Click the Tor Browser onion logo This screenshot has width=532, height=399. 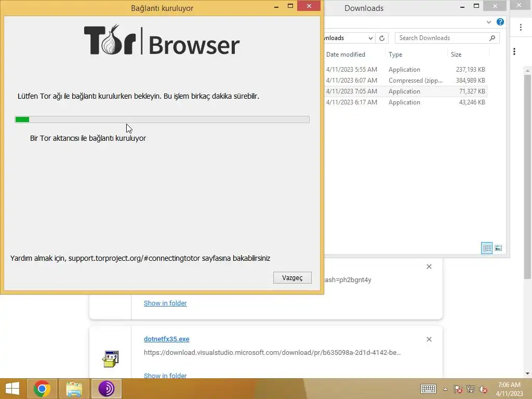110,40
